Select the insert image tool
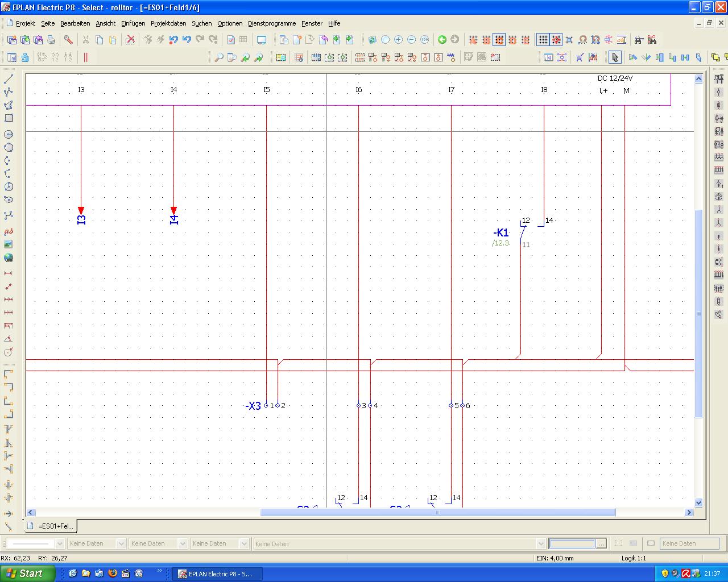Screen dimensions: 728x582 coord(9,244)
